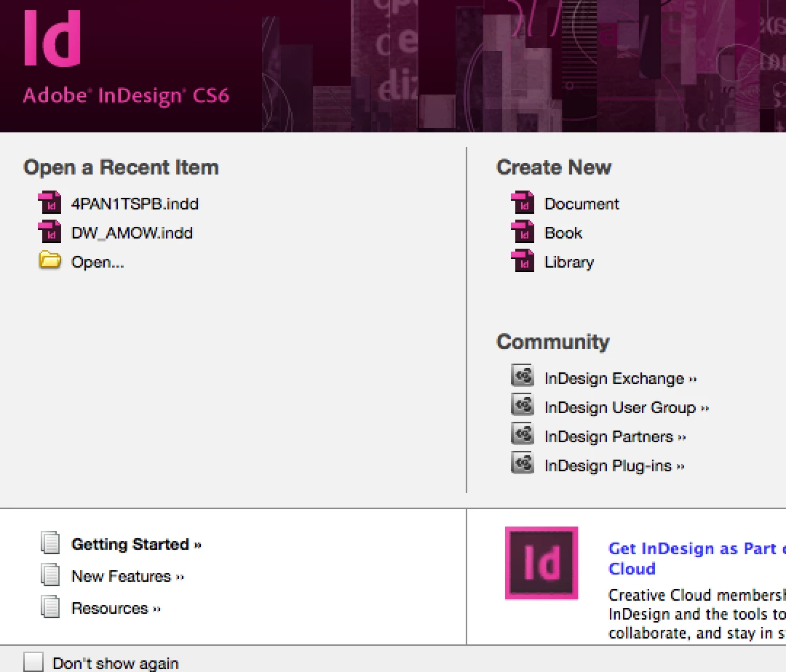Choose Open... to browse for a file
The height and width of the screenshot is (672, 786).
point(98,262)
